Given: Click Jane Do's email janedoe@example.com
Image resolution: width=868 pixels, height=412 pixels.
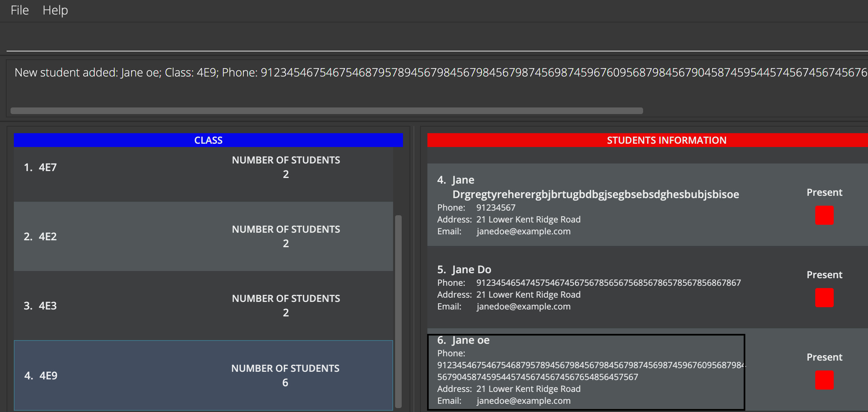Looking at the screenshot, I should click(523, 307).
